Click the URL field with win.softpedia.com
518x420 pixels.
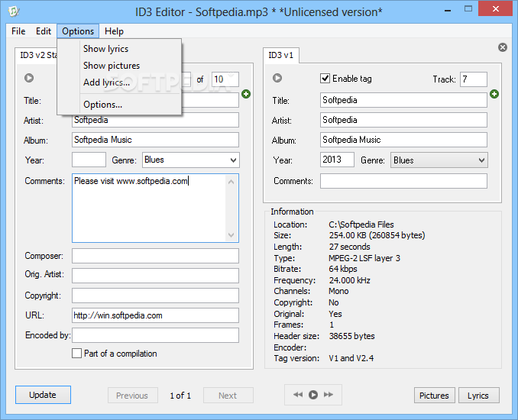(x=155, y=315)
